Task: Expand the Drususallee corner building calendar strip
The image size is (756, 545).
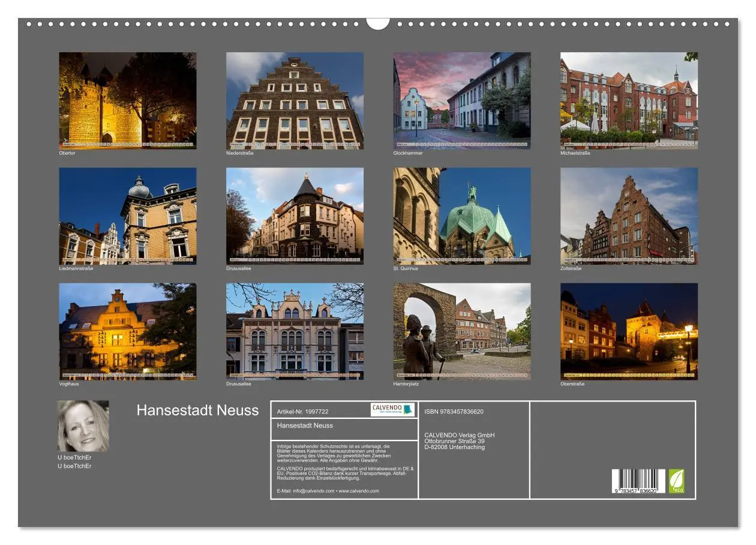Action: coord(295,258)
